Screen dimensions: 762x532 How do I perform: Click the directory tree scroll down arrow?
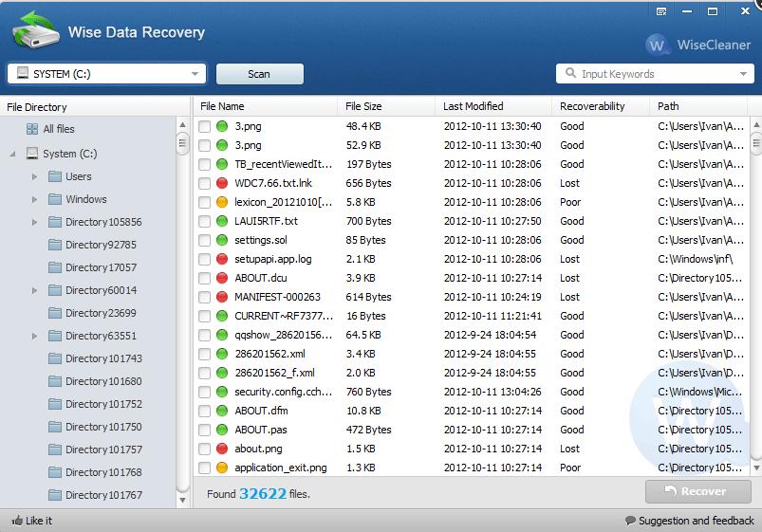point(182,500)
